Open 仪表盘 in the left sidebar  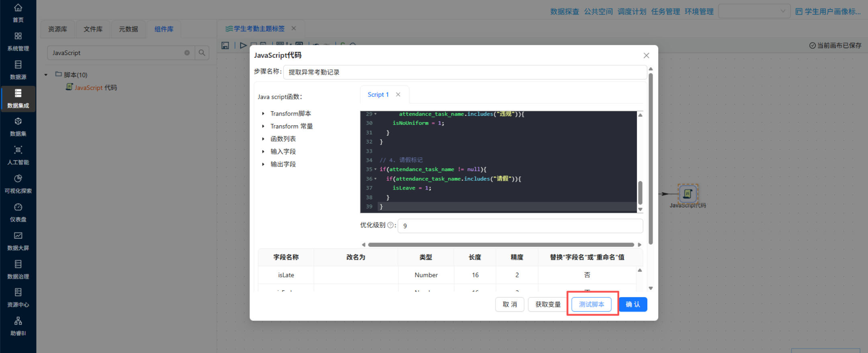pyautogui.click(x=18, y=212)
